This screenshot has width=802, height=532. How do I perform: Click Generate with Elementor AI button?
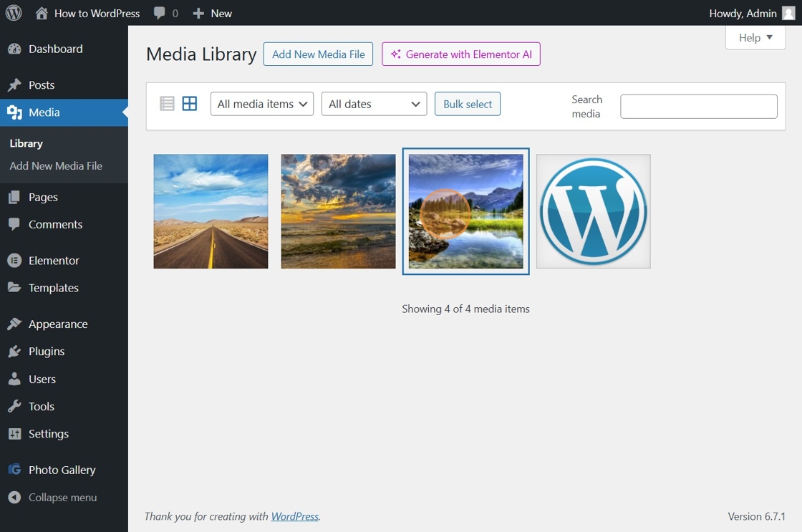coord(461,54)
